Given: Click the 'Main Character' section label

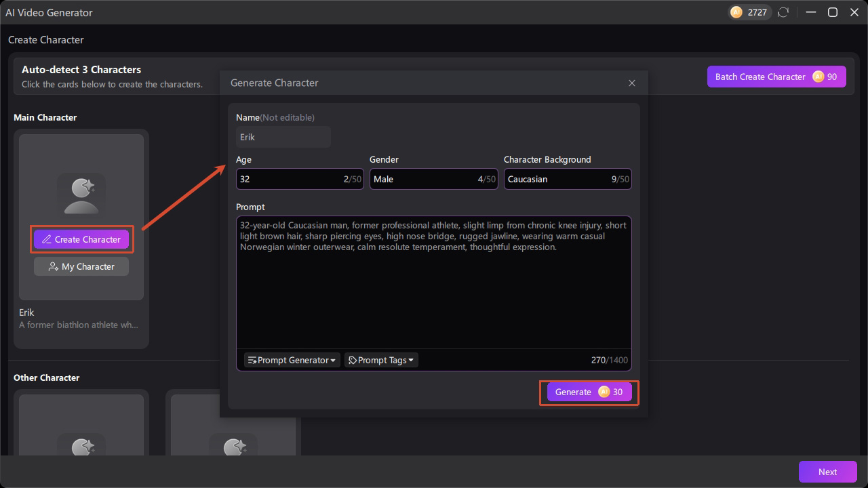Looking at the screenshot, I should [45, 117].
